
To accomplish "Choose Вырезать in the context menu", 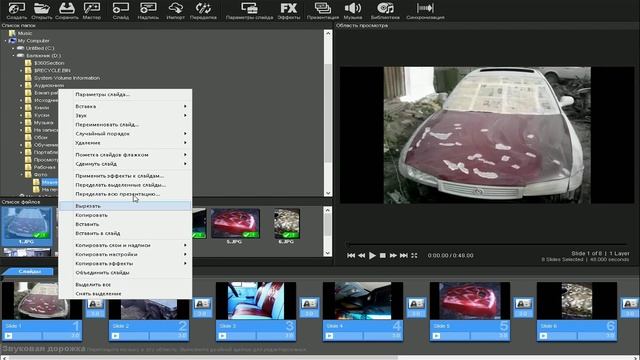I will tap(125, 206).
